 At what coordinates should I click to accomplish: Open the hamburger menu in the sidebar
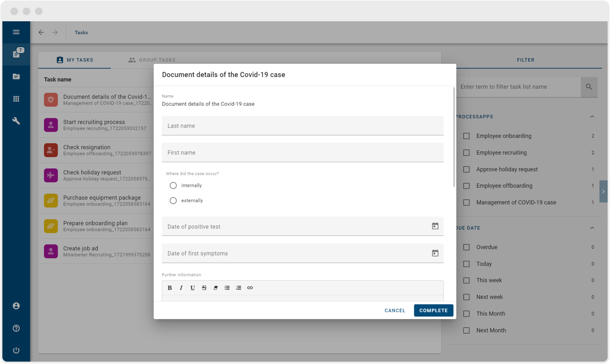coord(16,32)
